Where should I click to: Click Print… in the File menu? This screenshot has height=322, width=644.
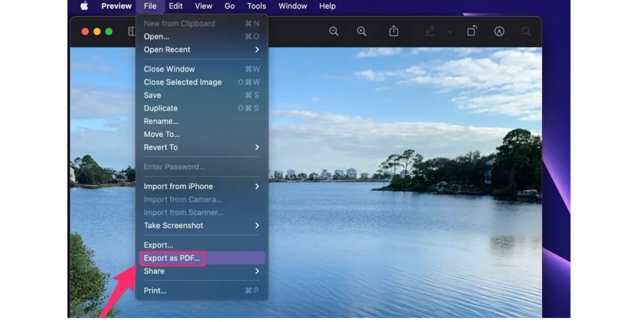pyautogui.click(x=155, y=291)
